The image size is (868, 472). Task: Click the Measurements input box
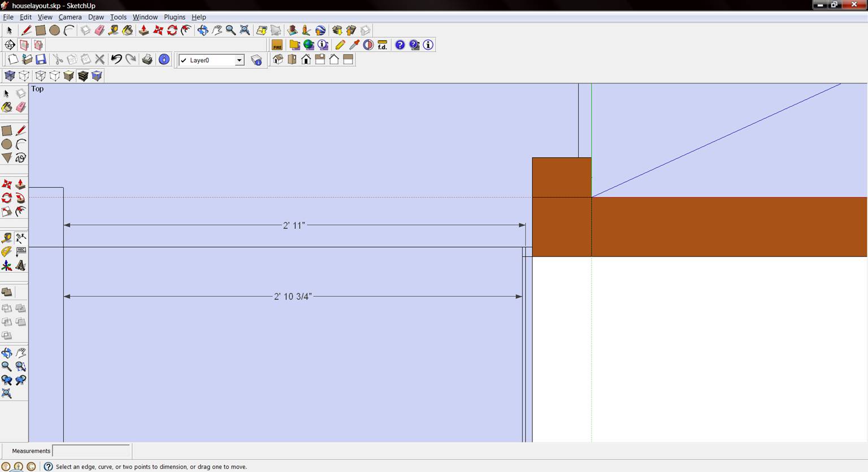click(x=91, y=451)
